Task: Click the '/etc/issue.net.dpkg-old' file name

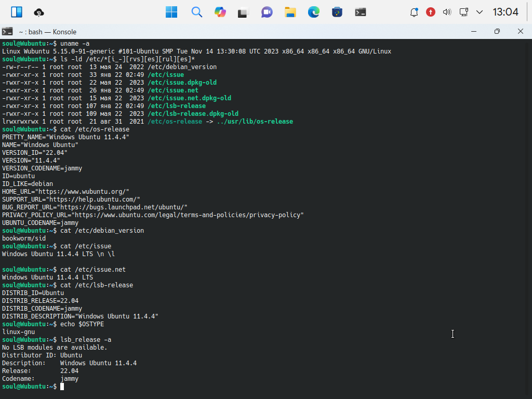Action: point(189,98)
